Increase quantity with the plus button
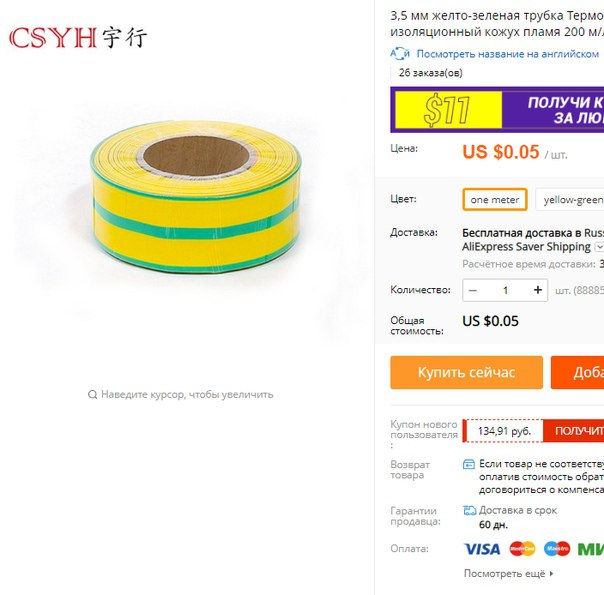 coord(538,290)
